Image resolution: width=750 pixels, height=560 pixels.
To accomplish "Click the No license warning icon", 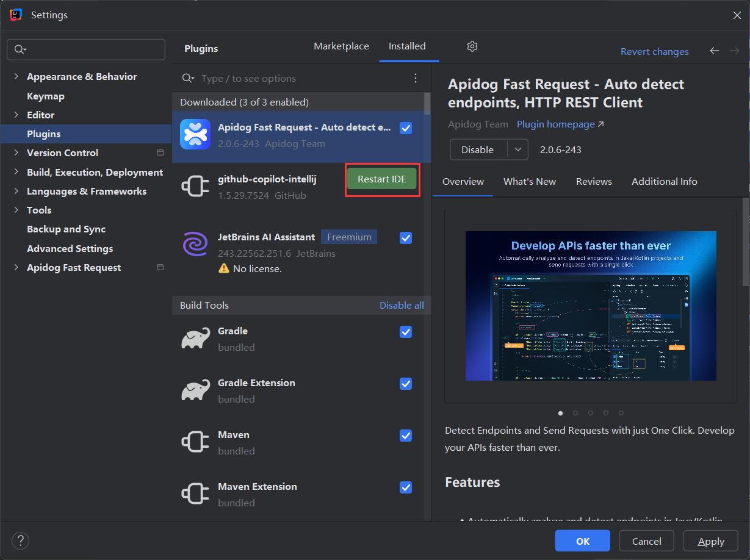I will (224, 268).
